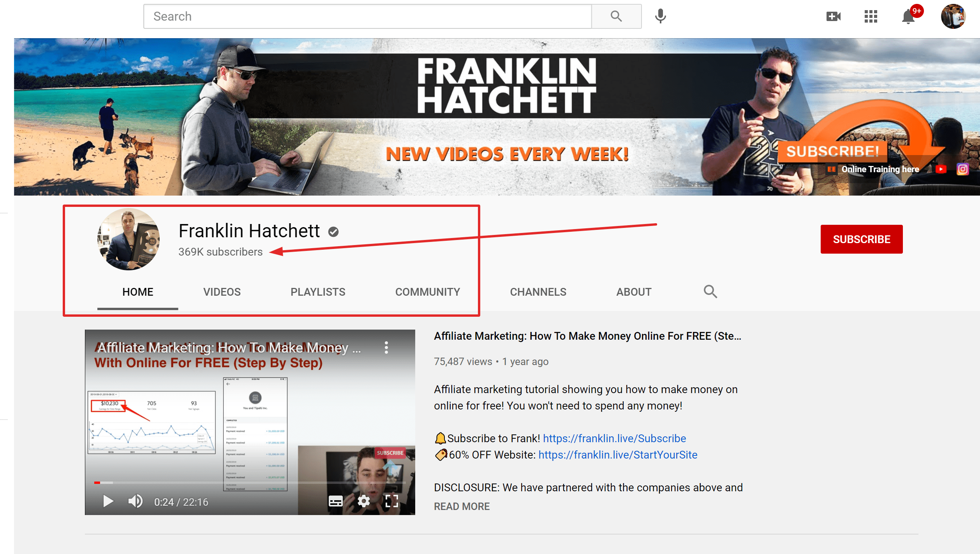The height and width of the screenshot is (554, 980).
Task: Open the Playlists tab
Action: [x=317, y=292]
